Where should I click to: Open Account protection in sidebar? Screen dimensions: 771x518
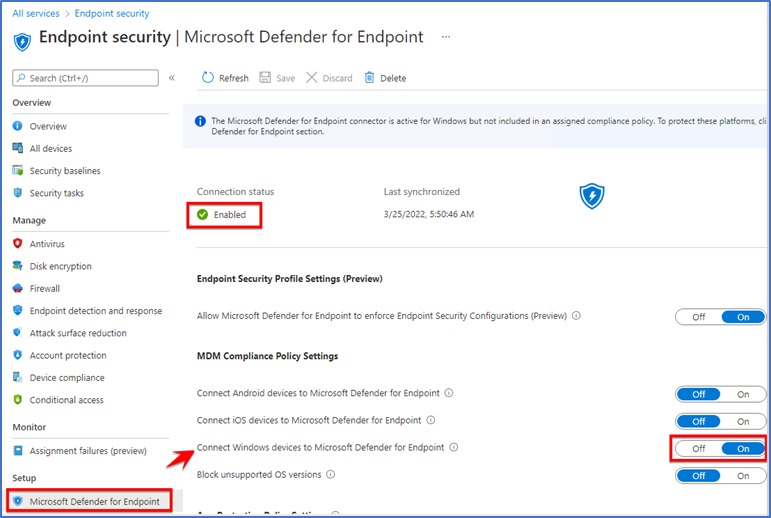68,355
